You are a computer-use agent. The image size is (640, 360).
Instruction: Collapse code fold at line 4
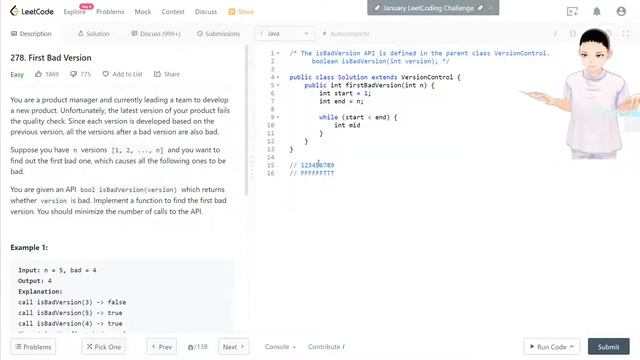(x=278, y=77)
